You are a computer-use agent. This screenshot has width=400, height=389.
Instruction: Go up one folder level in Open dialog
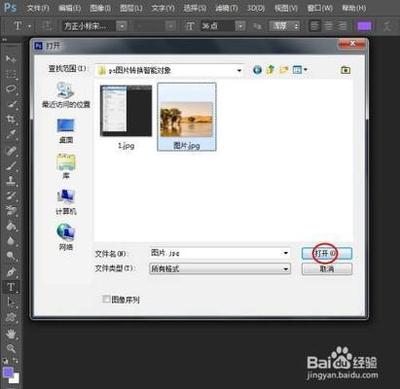(x=270, y=70)
